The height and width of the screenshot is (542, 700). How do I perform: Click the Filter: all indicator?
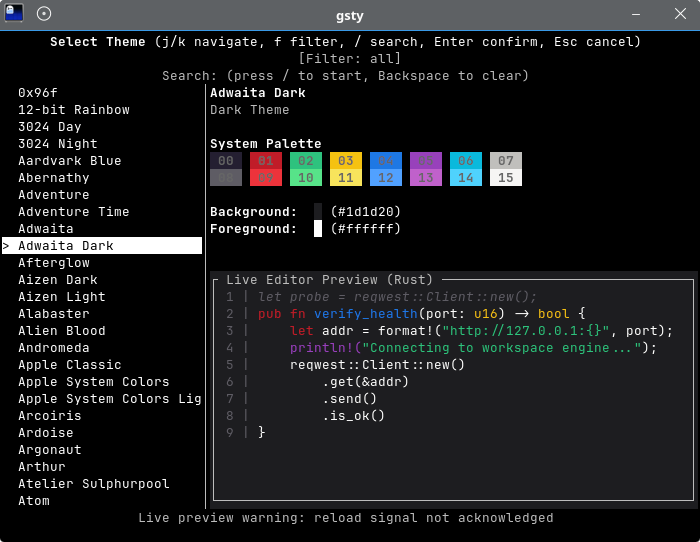coord(350,59)
